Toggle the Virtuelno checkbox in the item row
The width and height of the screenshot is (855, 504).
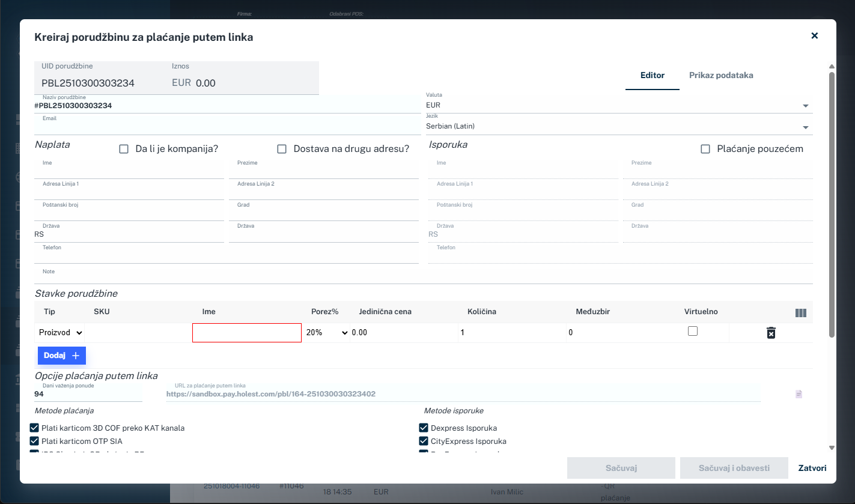coord(693,330)
